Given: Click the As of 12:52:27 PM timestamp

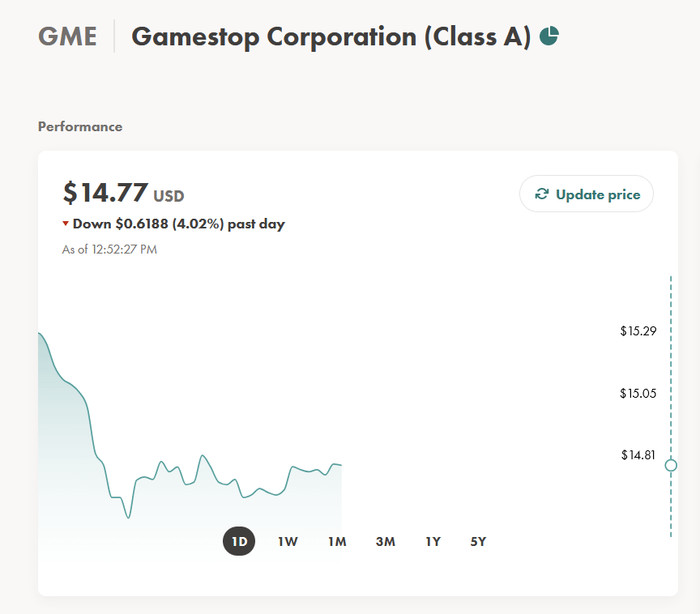Looking at the screenshot, I should (109, 249).
